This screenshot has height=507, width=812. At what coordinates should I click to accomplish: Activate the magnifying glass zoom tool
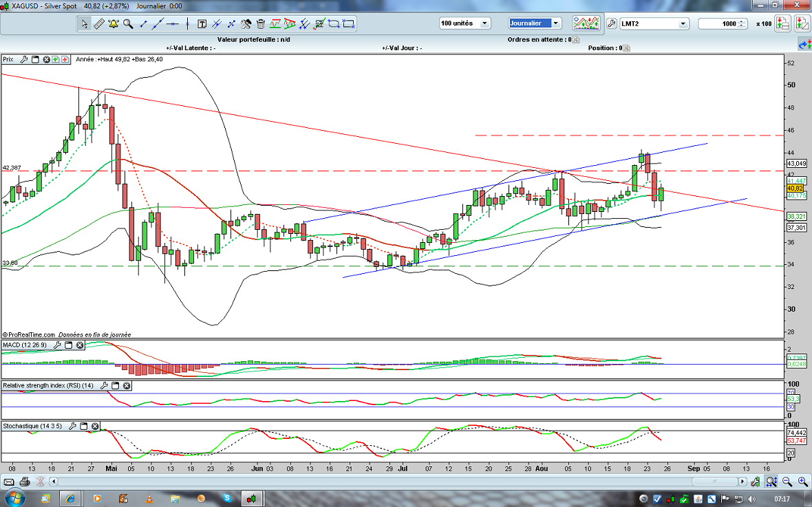pyautogui.click(x=128, y=23)
